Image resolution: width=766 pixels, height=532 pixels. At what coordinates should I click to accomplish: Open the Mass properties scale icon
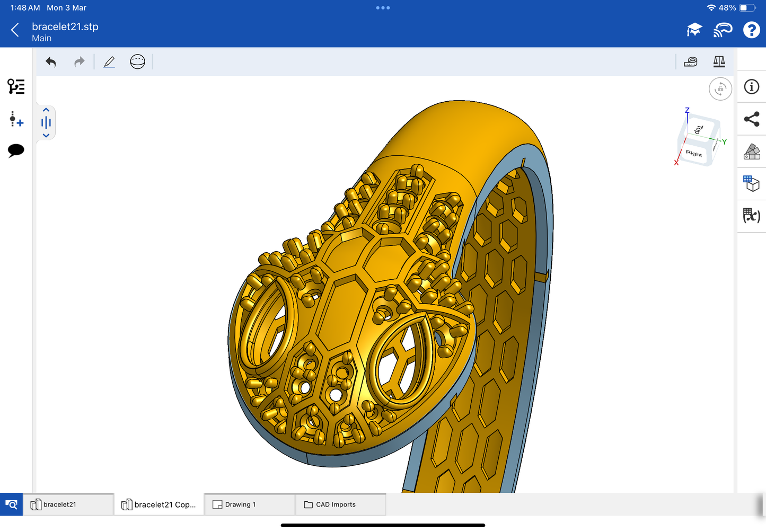pos(719,62)
